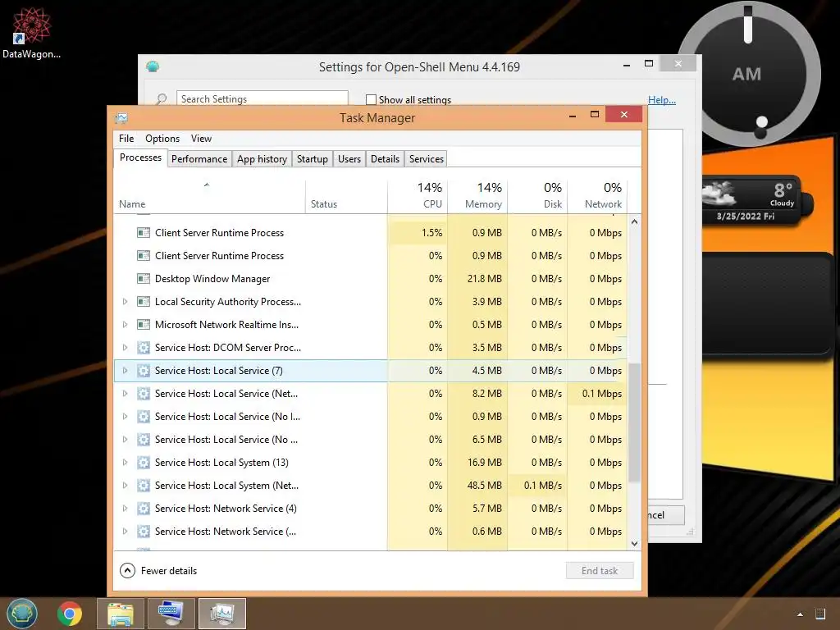Click the 21.8 MB memory value
This screenshot has width=840, height=630.
coord(484,279)
